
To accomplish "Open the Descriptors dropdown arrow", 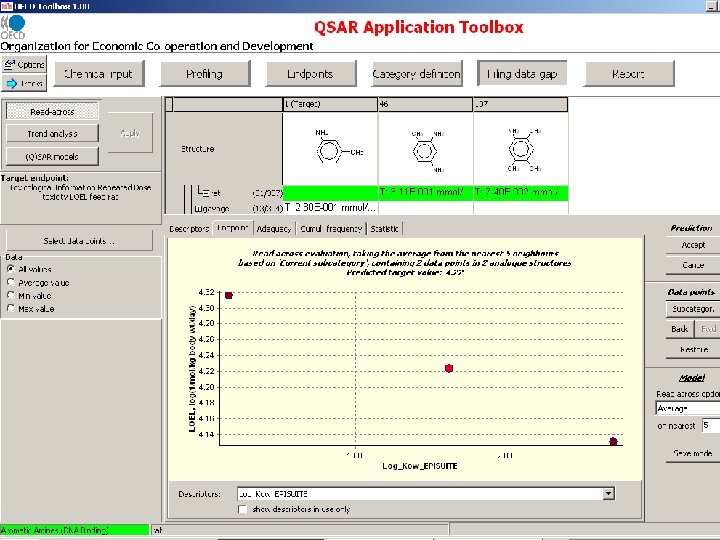I will click(x=608, y=494).
